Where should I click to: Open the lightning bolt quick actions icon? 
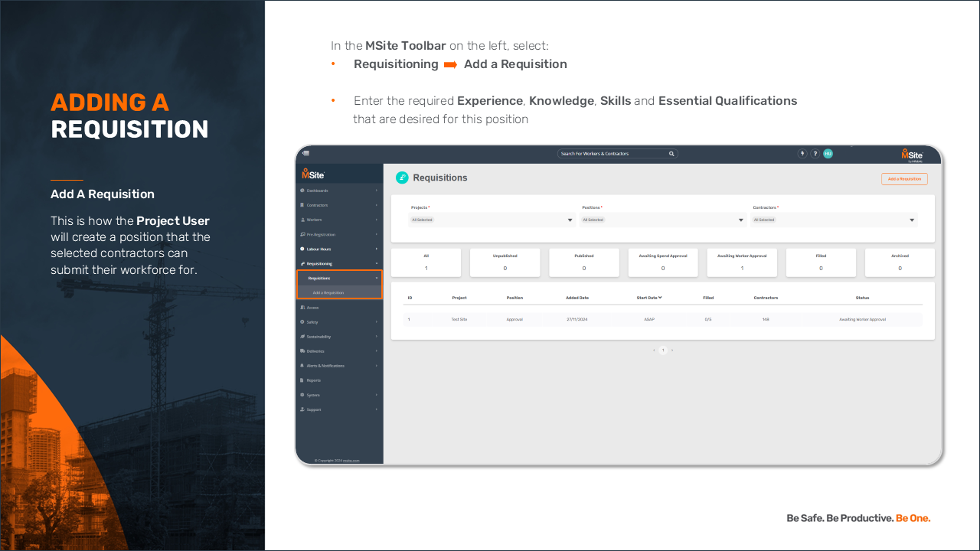[x=802, y=154]
